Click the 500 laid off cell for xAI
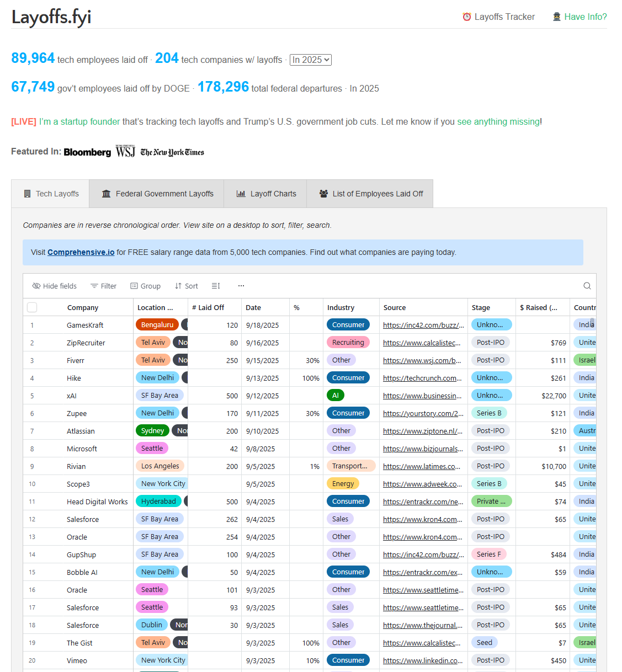This screenshot has height=672, width=622. (215, 396)
